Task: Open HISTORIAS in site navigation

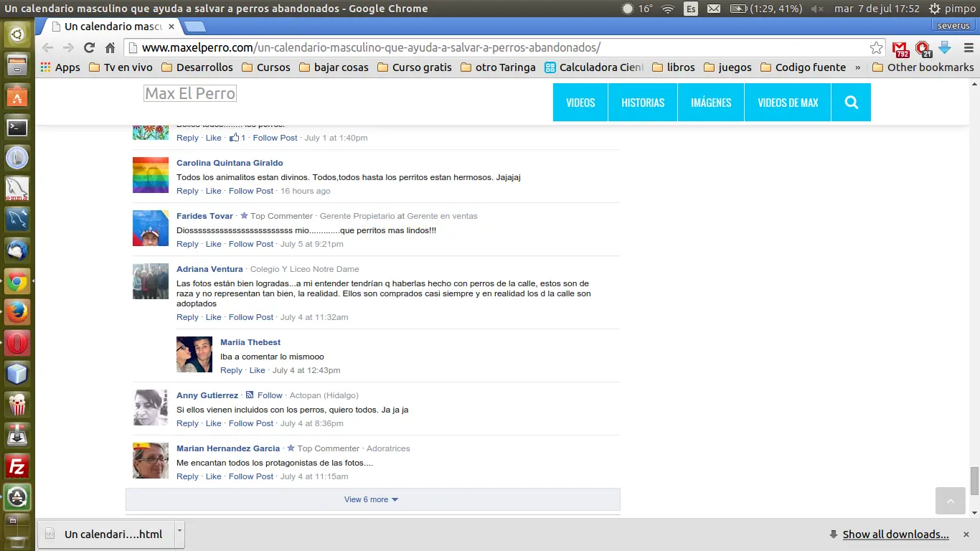Action: (x=643, y=103)
